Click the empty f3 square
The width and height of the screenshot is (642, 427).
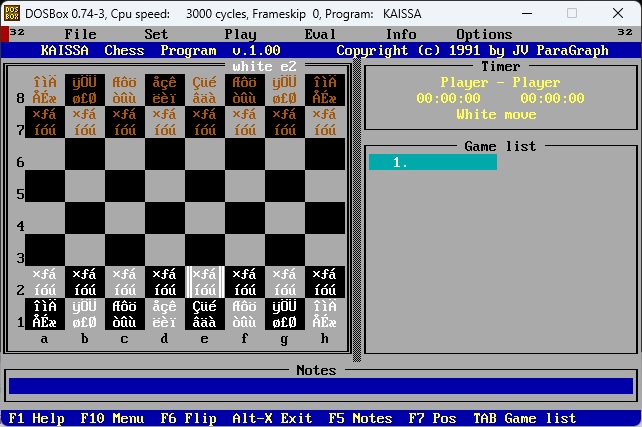tap(245, 250)
